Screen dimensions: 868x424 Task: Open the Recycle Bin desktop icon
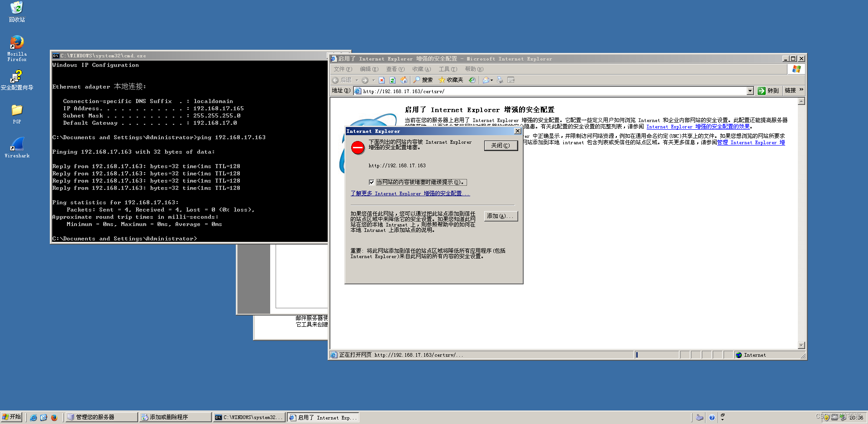[17, 12]
